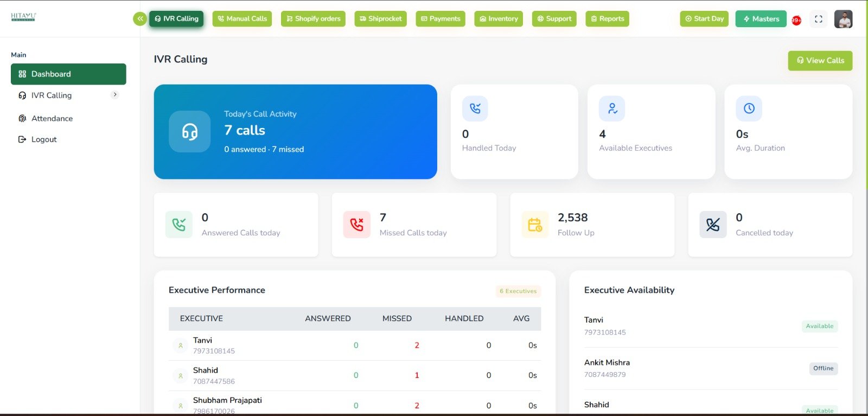The width and height of the screenshot is (868, 416).
Task: Click the MISSED column header
Action: (x=397, y=318)
